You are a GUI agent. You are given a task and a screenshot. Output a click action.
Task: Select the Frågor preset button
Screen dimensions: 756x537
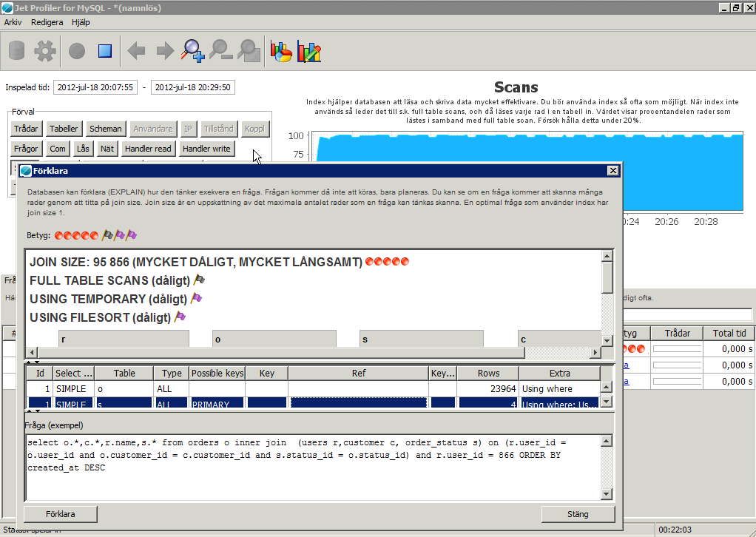26,149
